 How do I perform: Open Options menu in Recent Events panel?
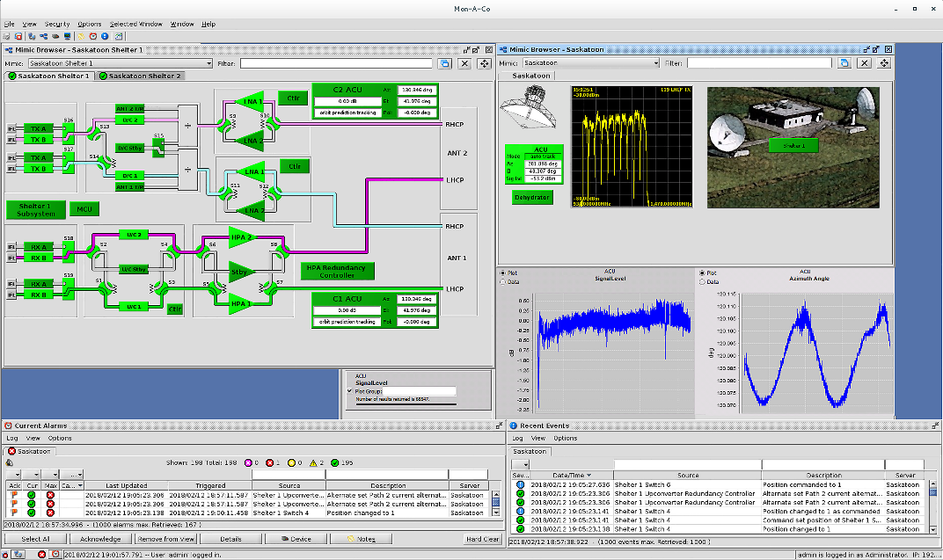[566, 438]
